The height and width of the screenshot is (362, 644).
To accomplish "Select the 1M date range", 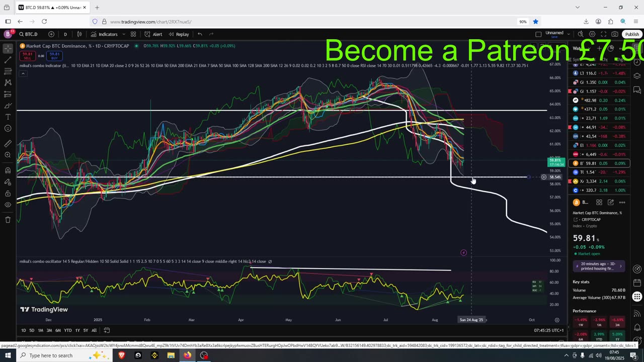I will [41, 330].
